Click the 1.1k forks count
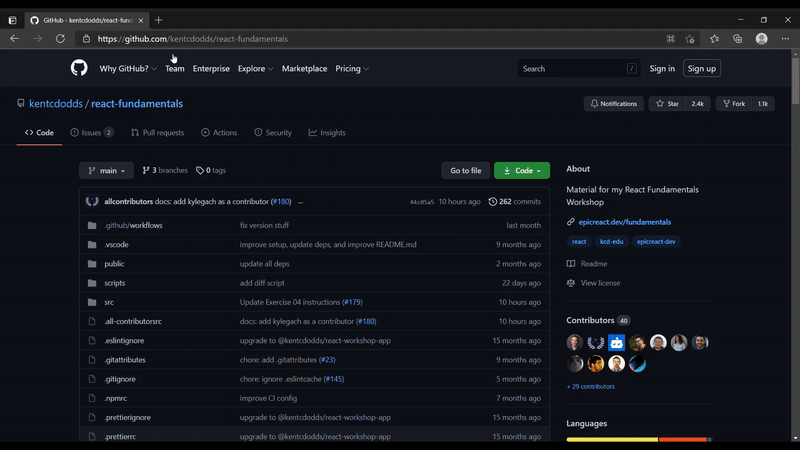The image size is (800, 450). [763, 104]
